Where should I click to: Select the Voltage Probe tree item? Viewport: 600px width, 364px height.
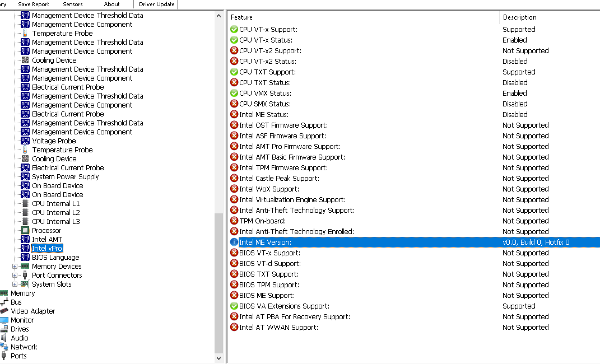click(54, 141)
